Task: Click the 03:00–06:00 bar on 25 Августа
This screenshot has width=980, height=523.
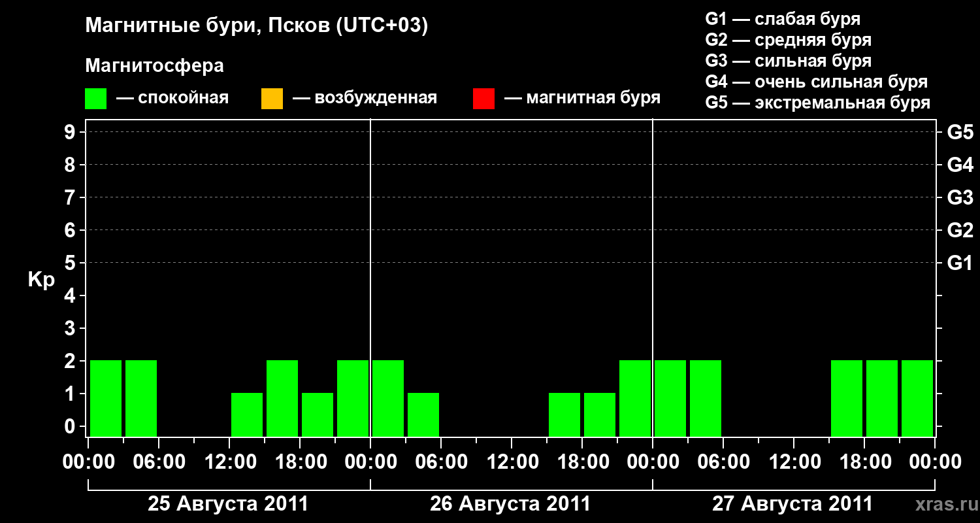Action: 141,398
